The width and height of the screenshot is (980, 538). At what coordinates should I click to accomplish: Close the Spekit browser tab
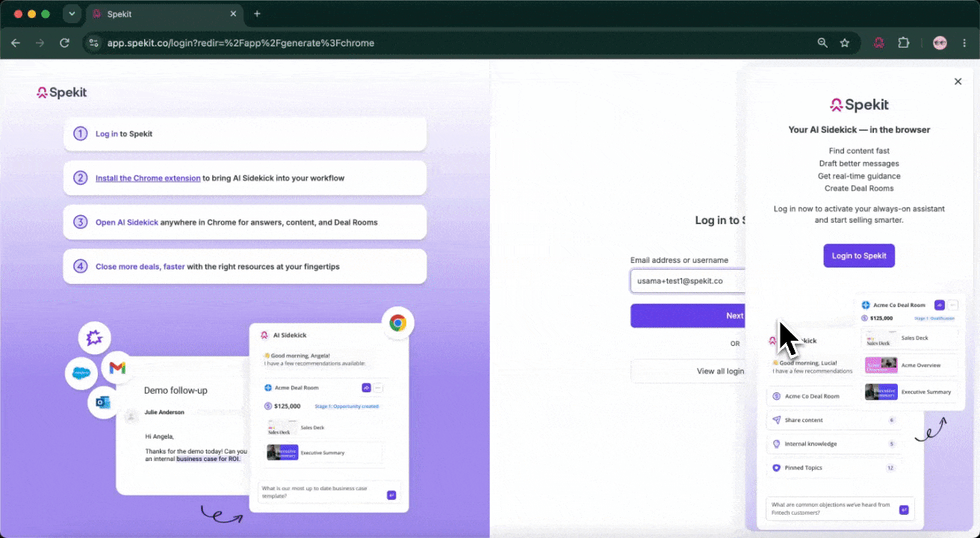234,13
